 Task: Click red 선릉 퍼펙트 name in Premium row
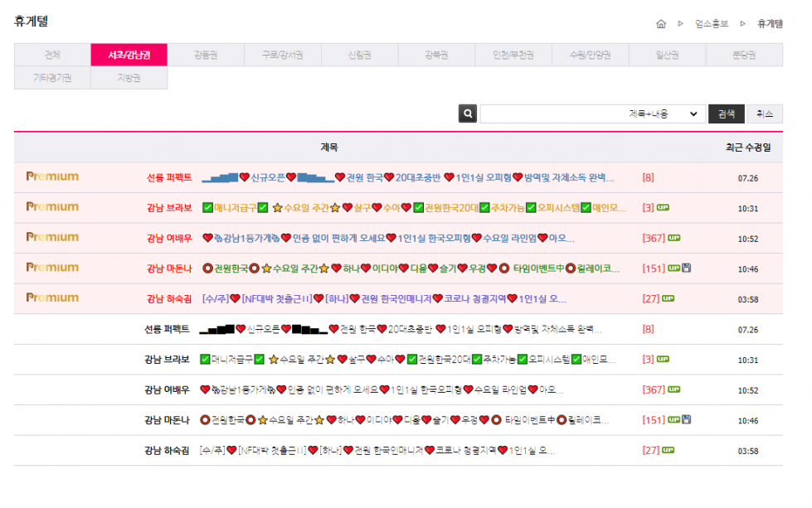pos(169,177)
